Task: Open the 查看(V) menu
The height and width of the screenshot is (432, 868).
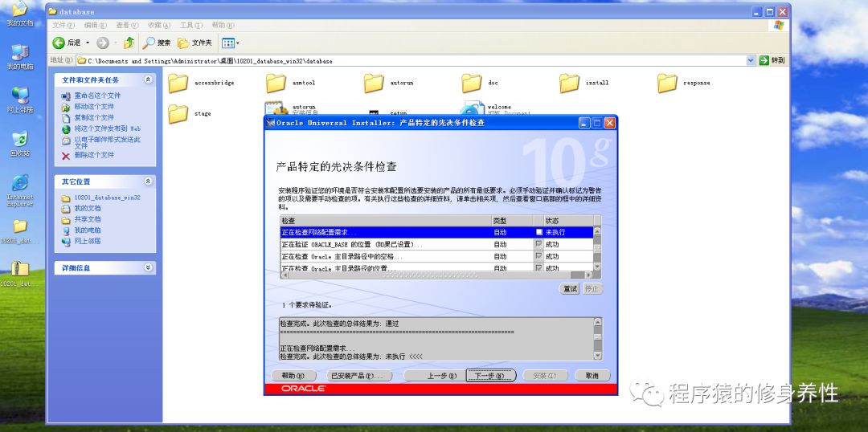Action: (127, 26)
